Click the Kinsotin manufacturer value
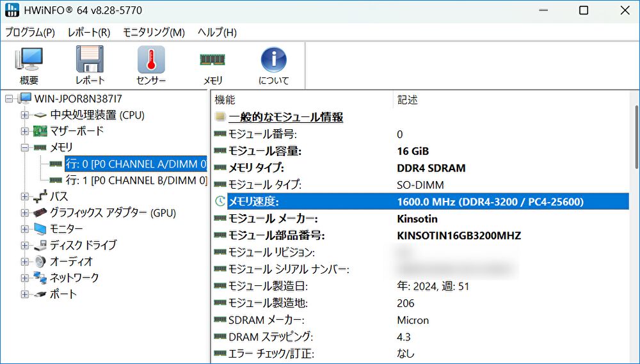Image resolution: width=640 pixels, height=364 pixels. (417, 219)
